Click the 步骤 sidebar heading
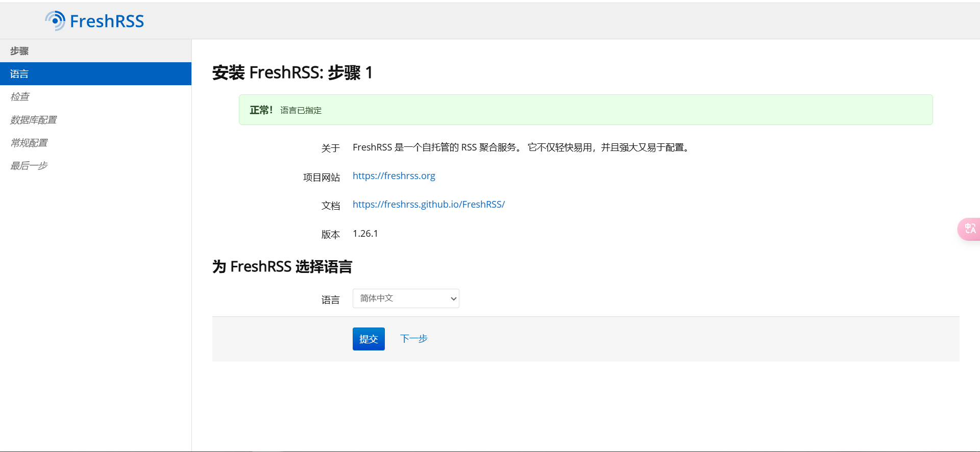This screenshot has width=980, height=452. (x=19, y=51)
